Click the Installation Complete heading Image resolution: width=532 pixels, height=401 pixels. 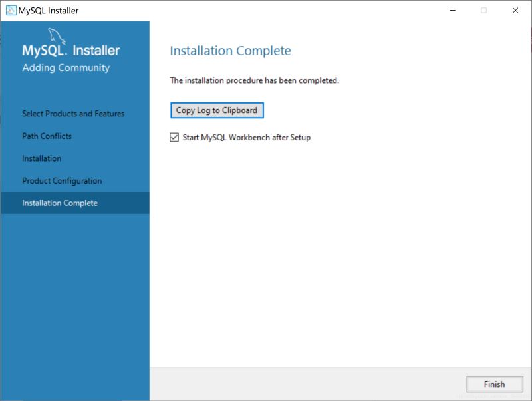pos(230,51)
